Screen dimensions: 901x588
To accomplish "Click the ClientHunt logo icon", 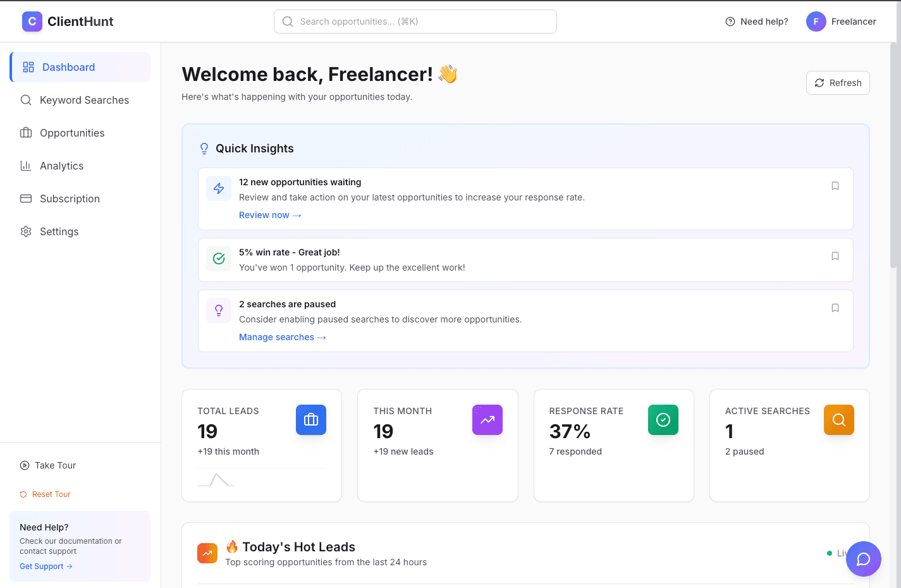I will (32, 21).
